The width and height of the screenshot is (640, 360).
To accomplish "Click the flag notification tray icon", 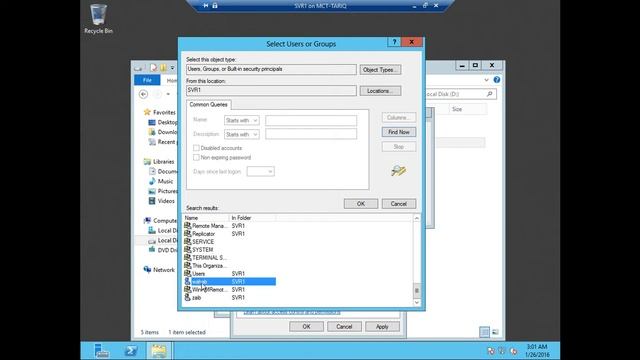I will tap(491, 351).
